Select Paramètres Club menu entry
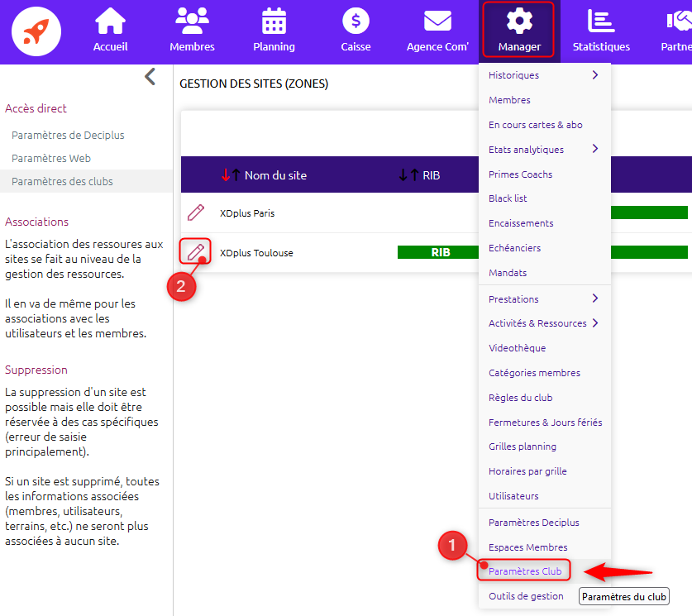This screenshot has width=692, height=616. (525, 571)
